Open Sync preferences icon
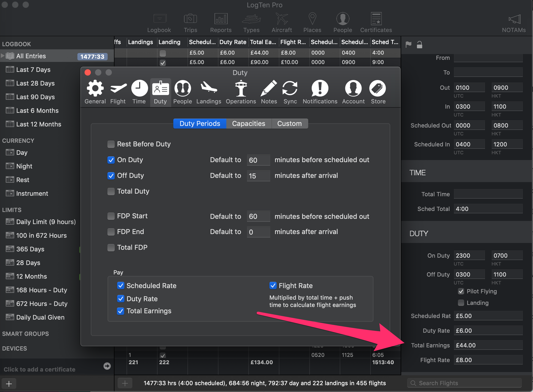The width and height of the screenshot is (533, 392). [x=290, y=88]
